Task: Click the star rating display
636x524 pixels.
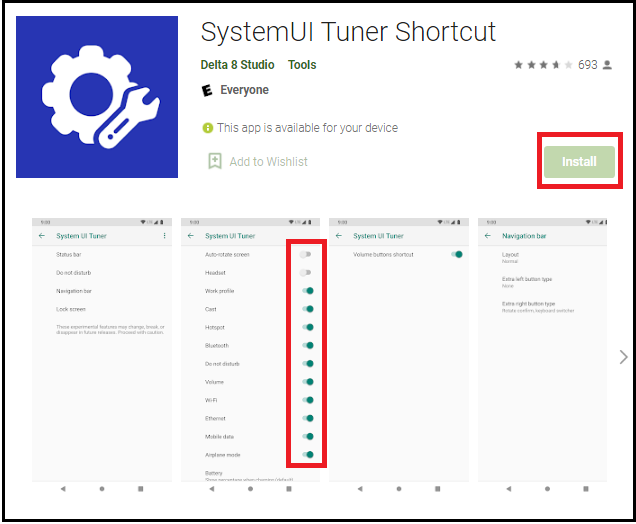Action: (x=543, y=64)
